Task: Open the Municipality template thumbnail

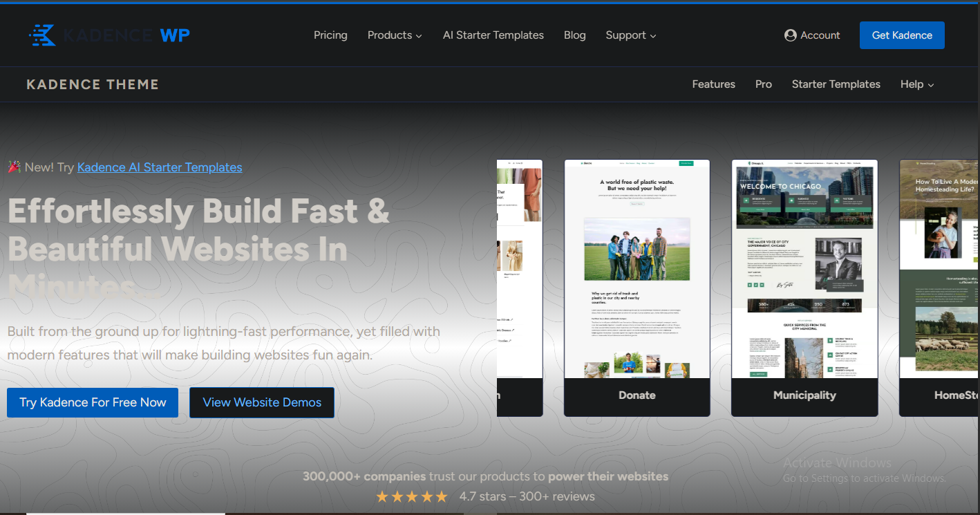Action: click(x=804, y=269)
